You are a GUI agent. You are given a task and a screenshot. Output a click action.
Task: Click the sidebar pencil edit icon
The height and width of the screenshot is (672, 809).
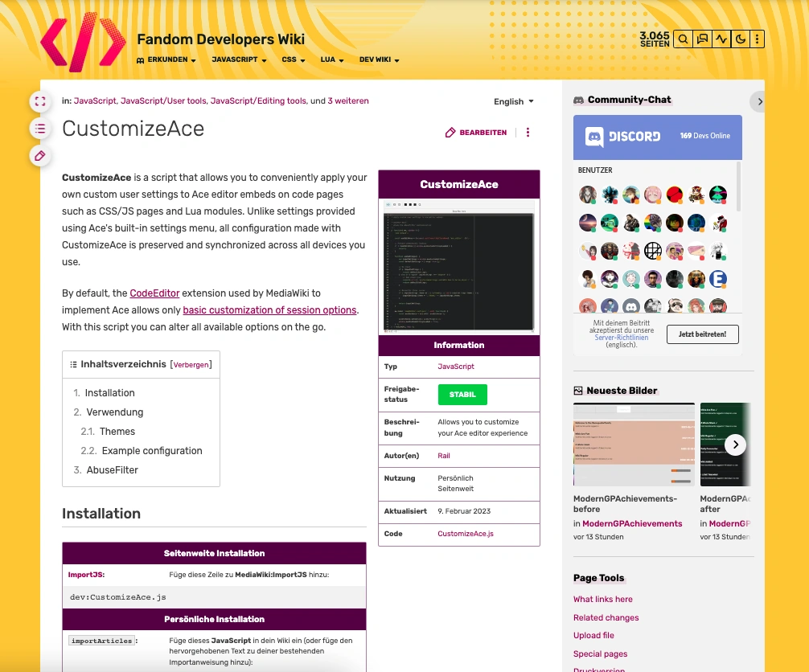[40, 156]
